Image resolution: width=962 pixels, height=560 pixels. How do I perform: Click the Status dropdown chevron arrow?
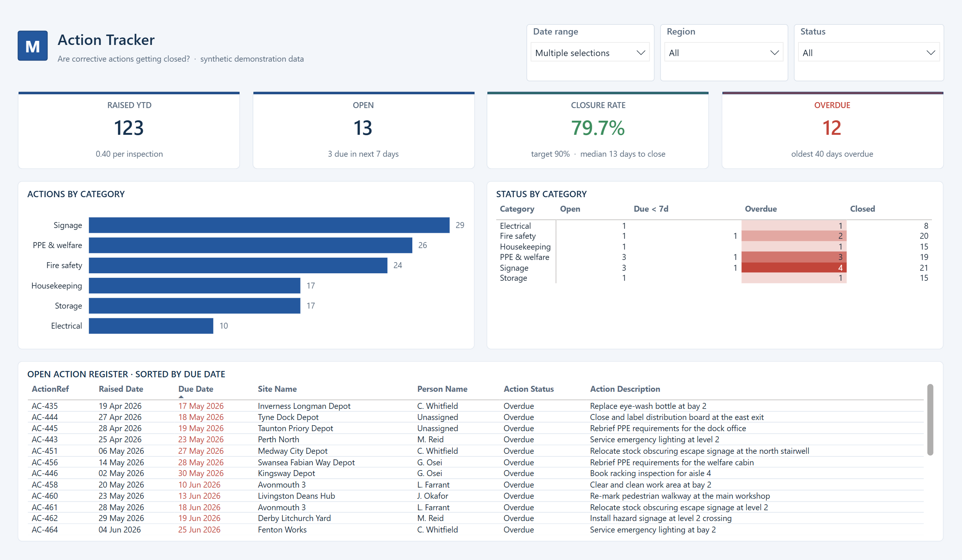(x=931, y=53)
